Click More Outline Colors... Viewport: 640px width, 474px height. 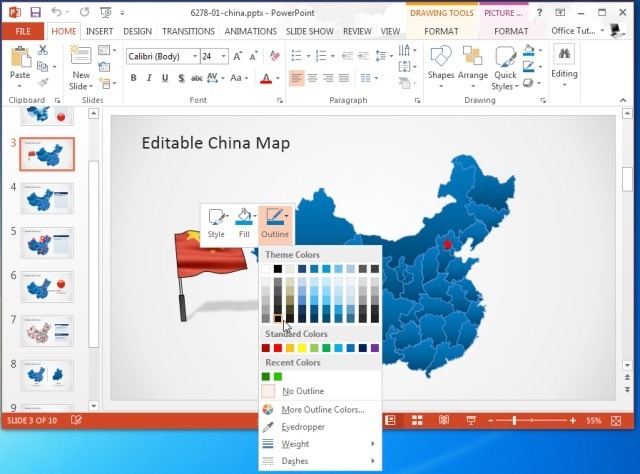coord(320,410)
